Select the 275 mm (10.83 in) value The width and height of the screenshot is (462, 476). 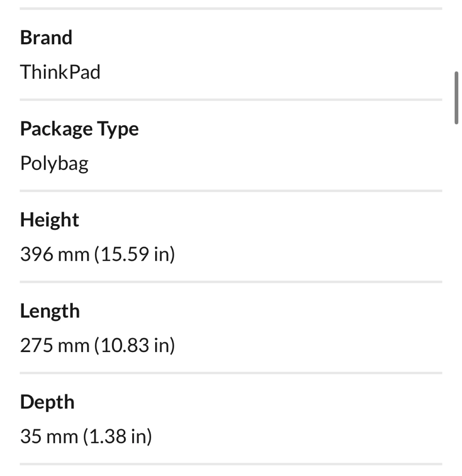click(98, 346)
